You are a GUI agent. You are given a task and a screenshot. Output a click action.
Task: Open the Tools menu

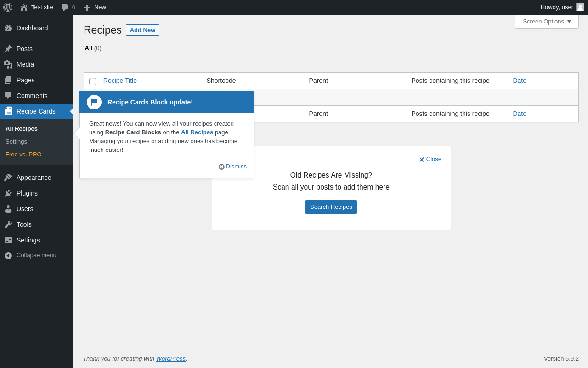37,224
